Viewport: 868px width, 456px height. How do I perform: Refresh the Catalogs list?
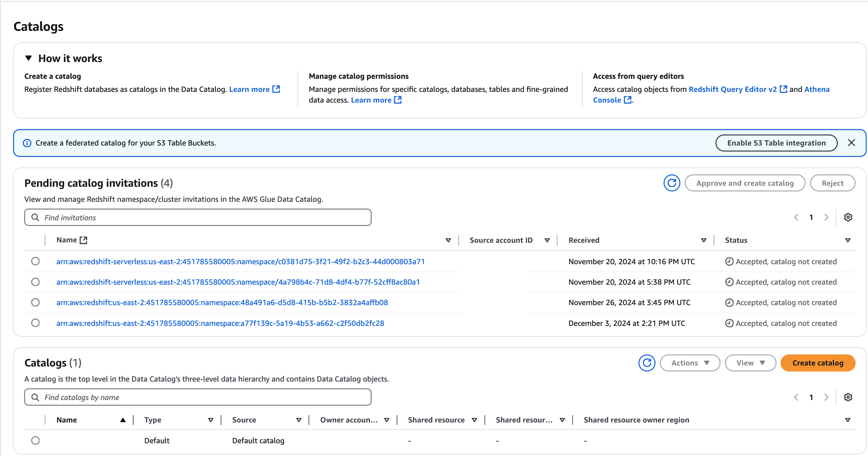point(647,363)
